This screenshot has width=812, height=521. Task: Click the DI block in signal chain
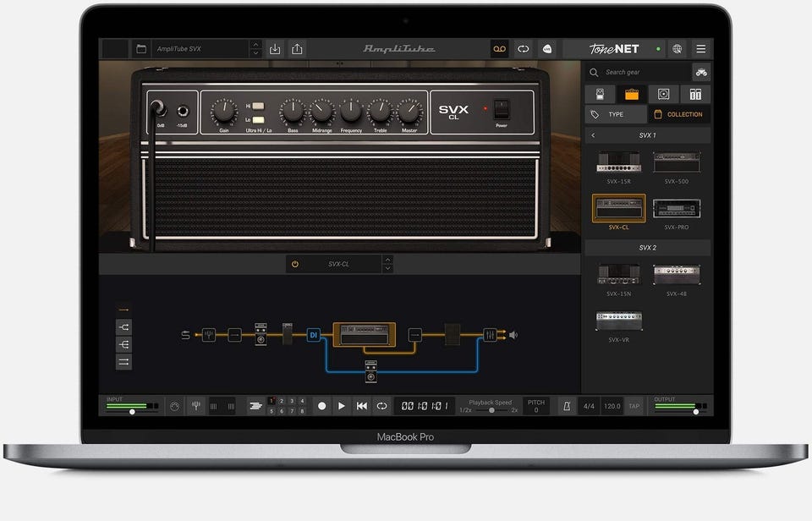point(313,335)
